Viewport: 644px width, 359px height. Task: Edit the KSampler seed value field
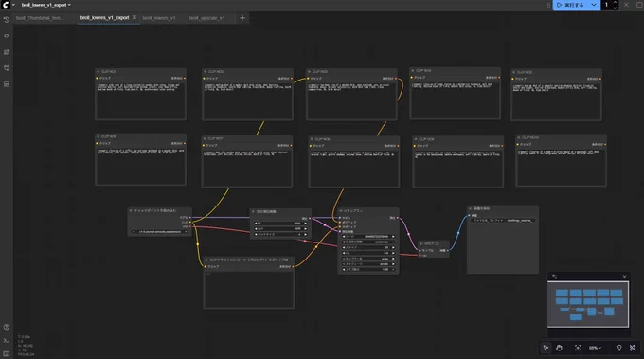[x=368, y=237]
